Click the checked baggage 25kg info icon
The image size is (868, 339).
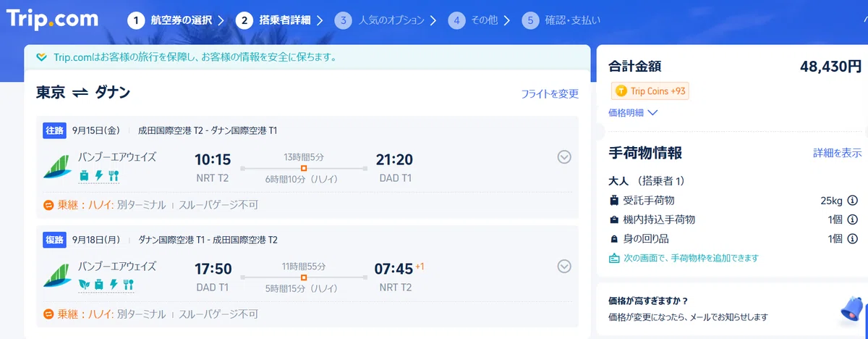coord(852,201)
